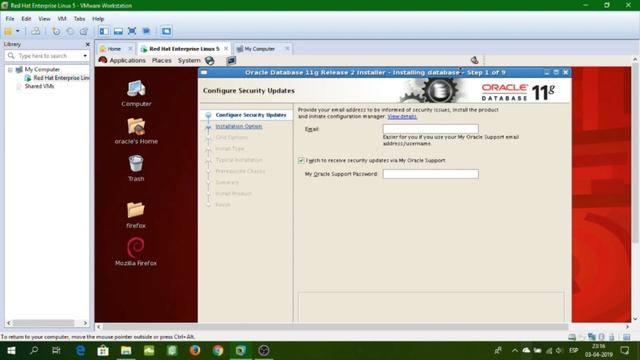The width and height of the screenshot is (640, 360).
Task: Click the console view toolbar icon
Action: coord(166,31)
